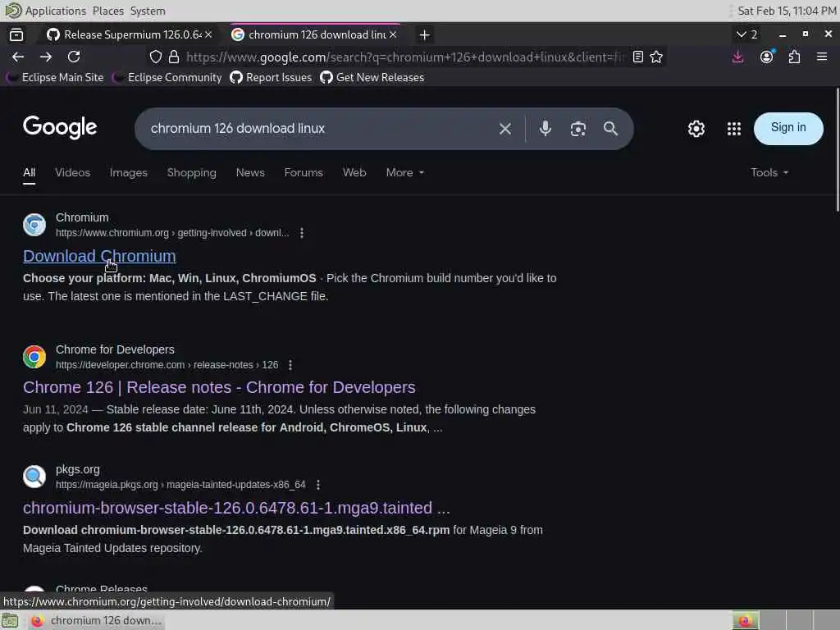Open the extensions puzzle icon
The height and width of the screenshot is (630, 840).
pyautogui.click(x=794, y=57)
